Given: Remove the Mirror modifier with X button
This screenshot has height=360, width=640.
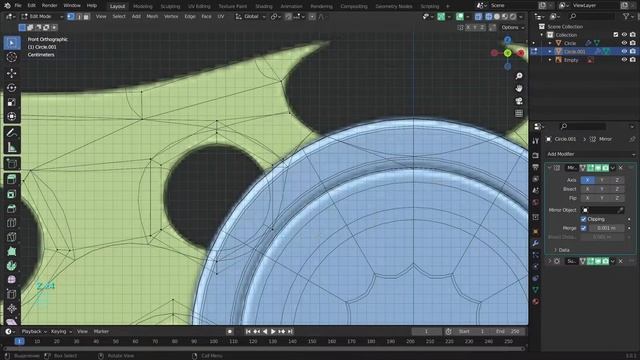Looking at the screenshot, I should click(621, 168).
